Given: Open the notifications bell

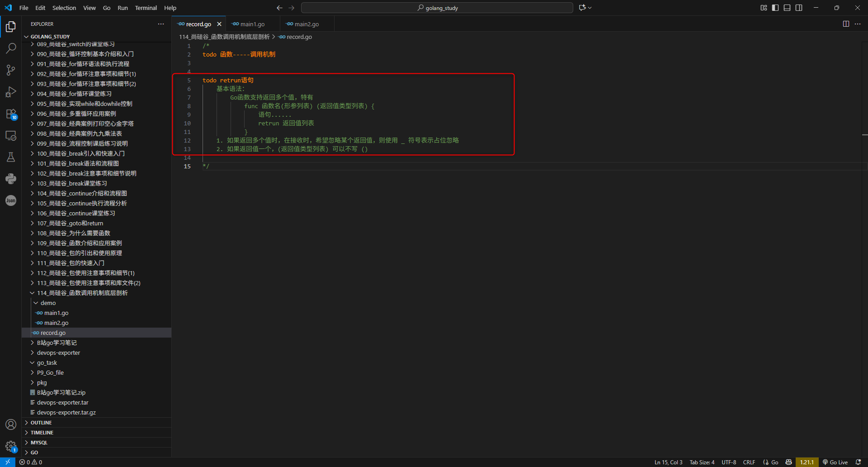Looking at the screenshot, I should coord(858,462).
